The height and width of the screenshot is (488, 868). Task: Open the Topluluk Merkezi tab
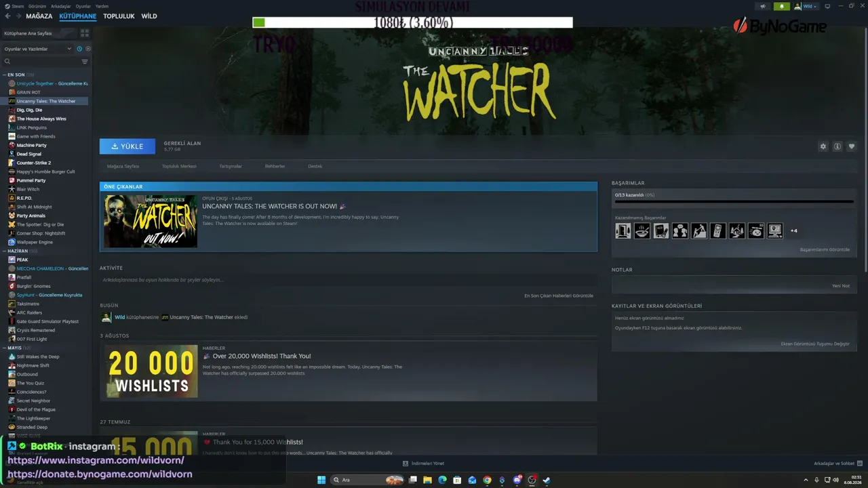pyautogui.click(x=179, y=166)
